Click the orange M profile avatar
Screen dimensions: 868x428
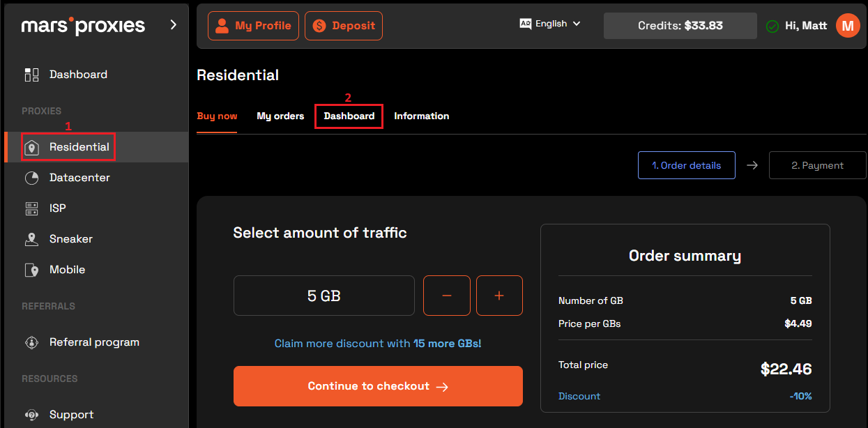[847, 26]
